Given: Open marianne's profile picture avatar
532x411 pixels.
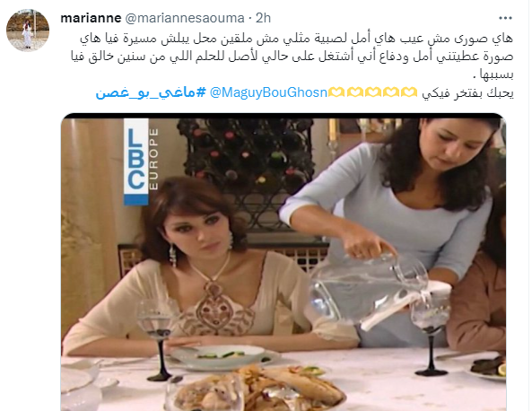Looking at the screenshot, I should coord(28,31).
